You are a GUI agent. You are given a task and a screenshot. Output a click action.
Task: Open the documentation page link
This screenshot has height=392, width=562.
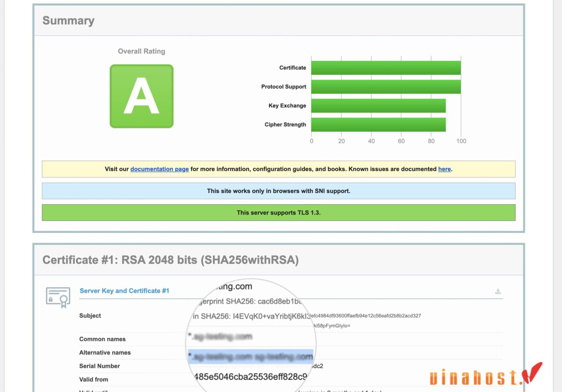pos(160,169)
